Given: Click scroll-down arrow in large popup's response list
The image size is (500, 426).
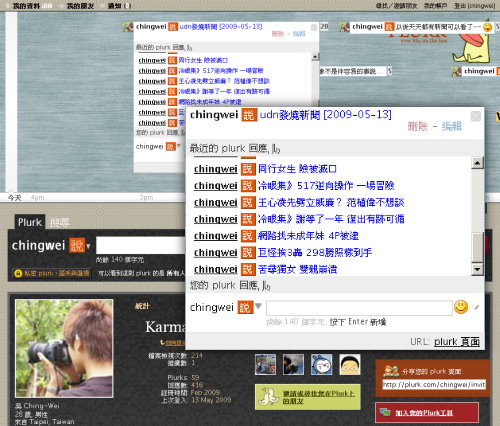Looking at the screenshot, I should 477,269.
